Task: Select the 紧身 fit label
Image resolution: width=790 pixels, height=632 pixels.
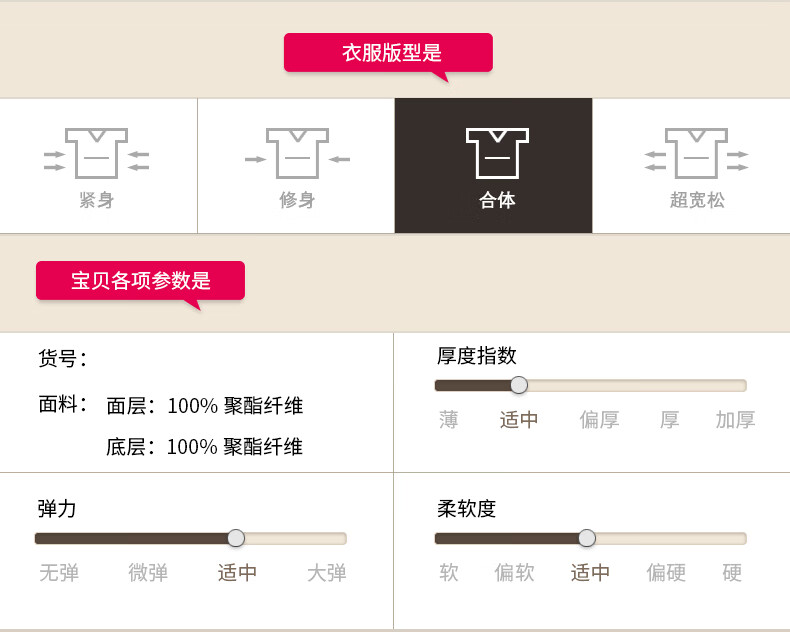Action: [x=97, y=200]
